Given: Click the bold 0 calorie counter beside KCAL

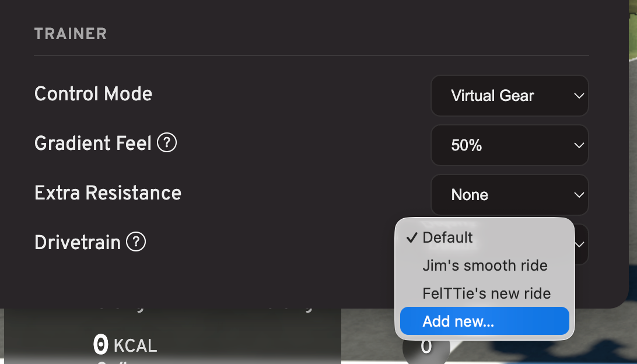Looking at the screenshot, I should 101,345.
